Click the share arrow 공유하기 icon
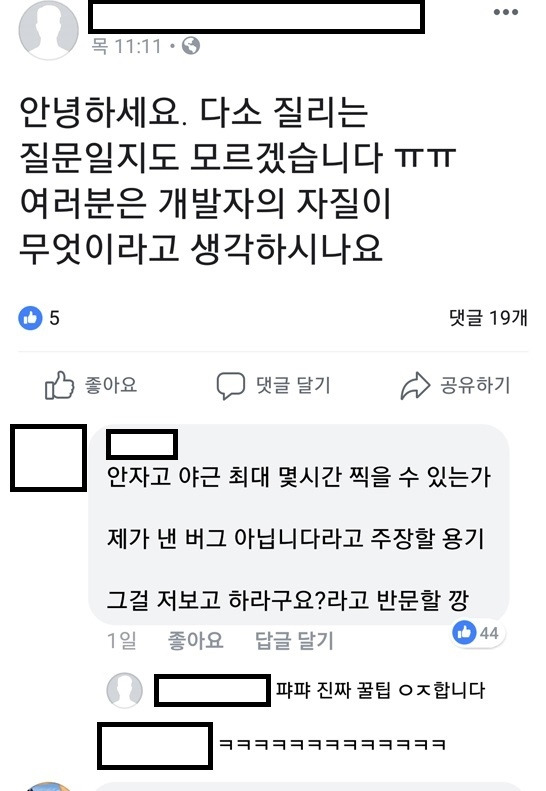The width and height of the screenshot is (546, 791). point(415,386)
